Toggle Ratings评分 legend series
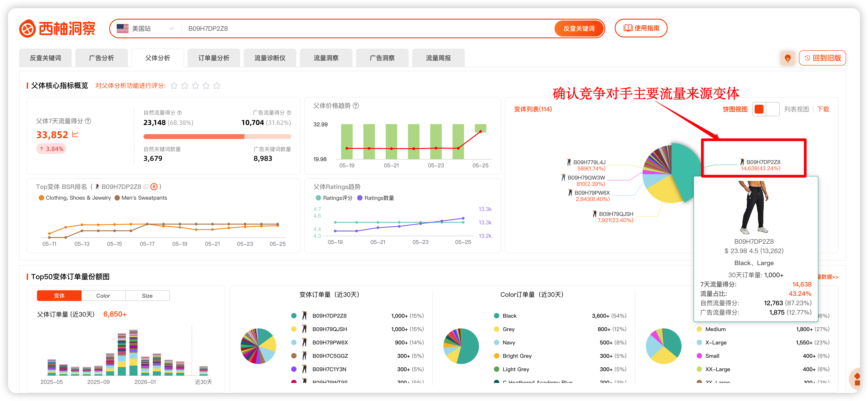This screenshot has height=401, width=868. point(334,198)
